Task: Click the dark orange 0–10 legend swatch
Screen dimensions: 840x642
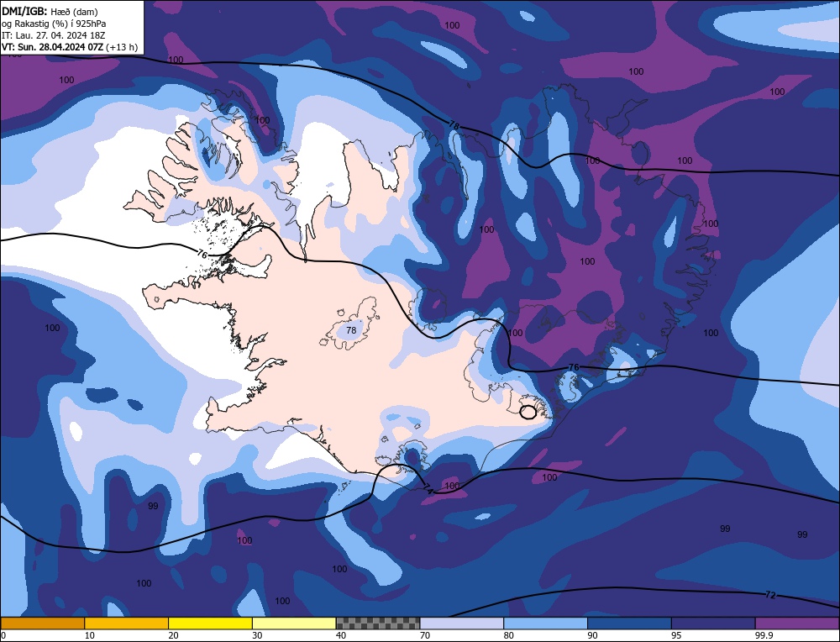Action: [x=42, y=623]
